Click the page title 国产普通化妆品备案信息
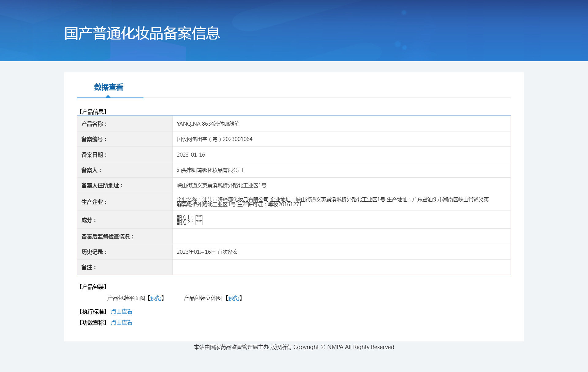Image resolution: width=588 pixels, height=372 pixels. coord(142,33)
